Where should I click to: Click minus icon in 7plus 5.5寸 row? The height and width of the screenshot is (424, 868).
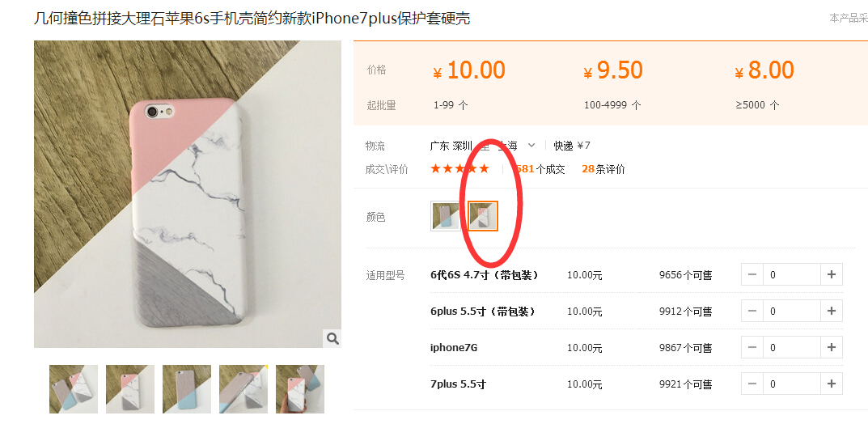(x=752, y=384)
